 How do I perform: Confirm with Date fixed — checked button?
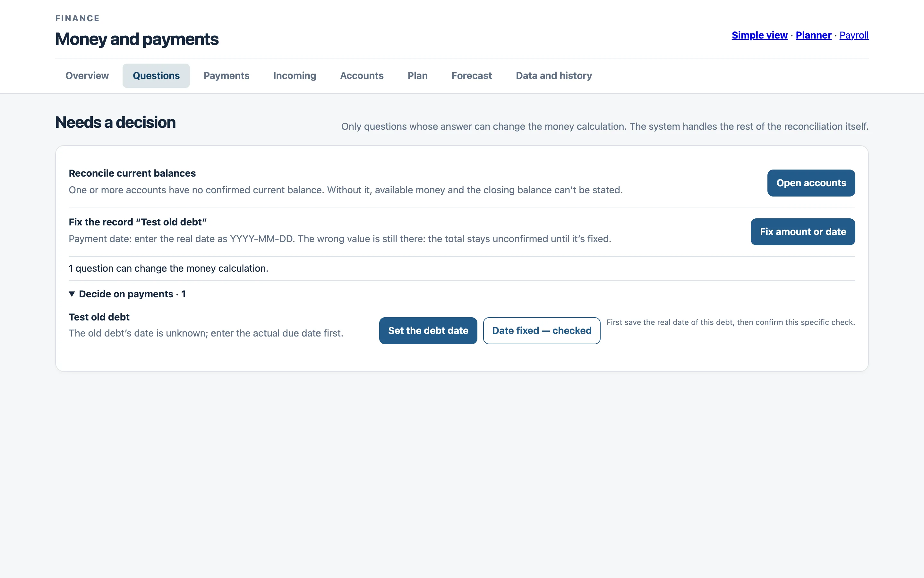pos(542,331)
